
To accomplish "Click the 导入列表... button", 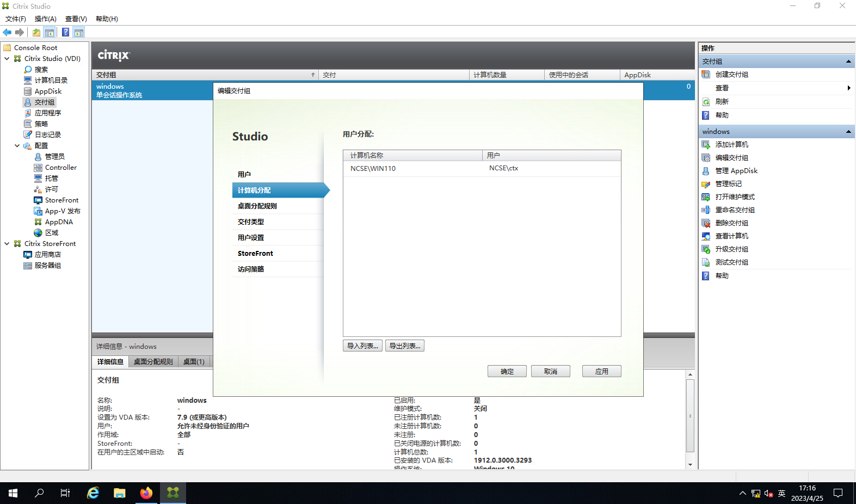I will click(362, 346).
